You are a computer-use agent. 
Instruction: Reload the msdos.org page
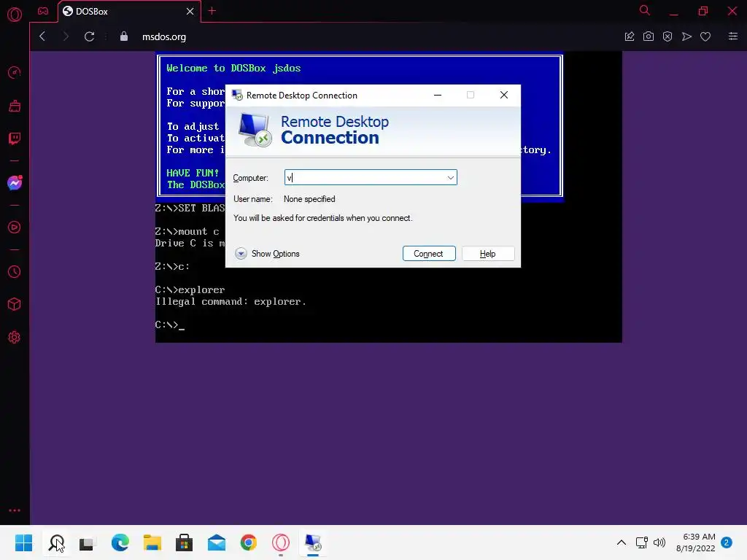pos(89,36)
